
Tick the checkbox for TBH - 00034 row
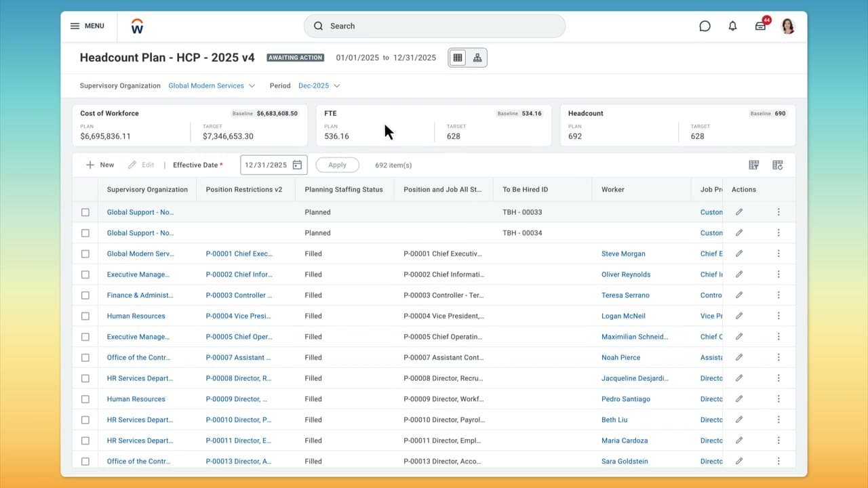coord(85,233)
